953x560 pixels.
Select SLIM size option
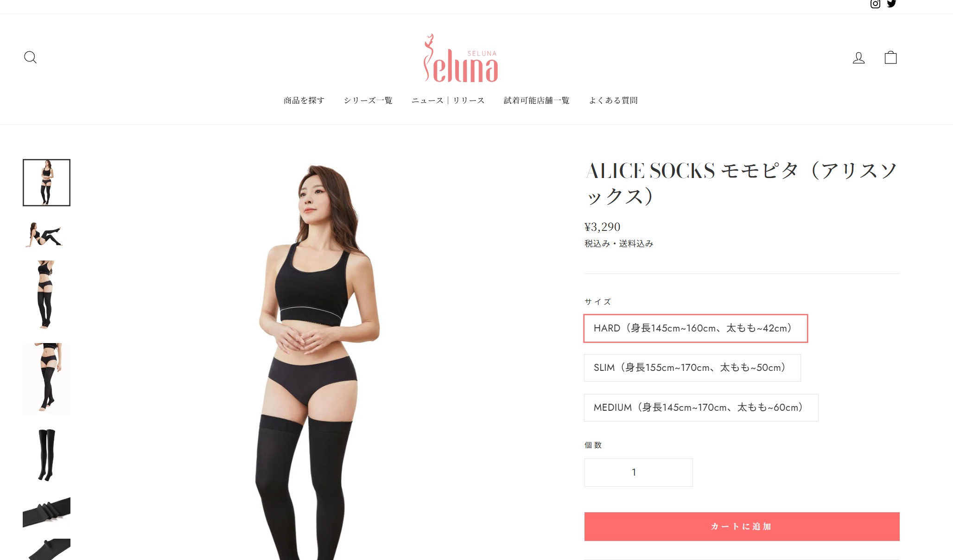692,368
